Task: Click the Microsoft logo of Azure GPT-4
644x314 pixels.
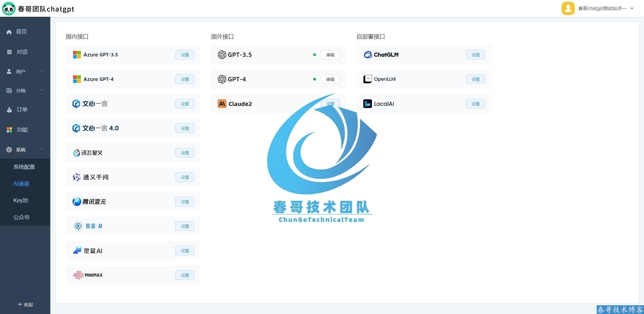Action: (77, 79)
